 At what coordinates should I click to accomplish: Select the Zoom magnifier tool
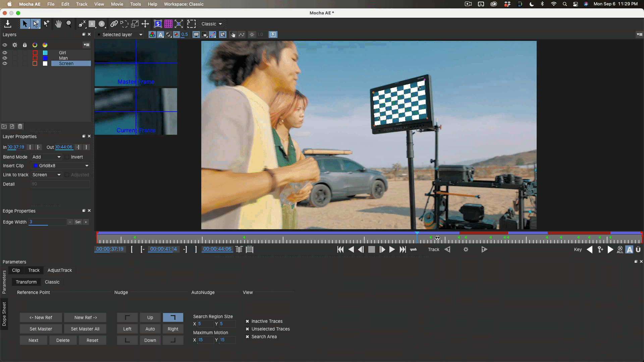69,24
